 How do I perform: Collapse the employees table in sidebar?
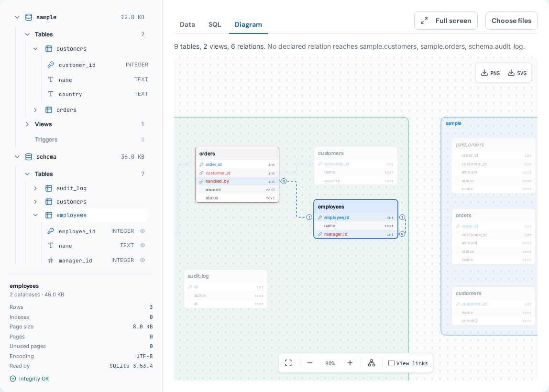[35, 215]
